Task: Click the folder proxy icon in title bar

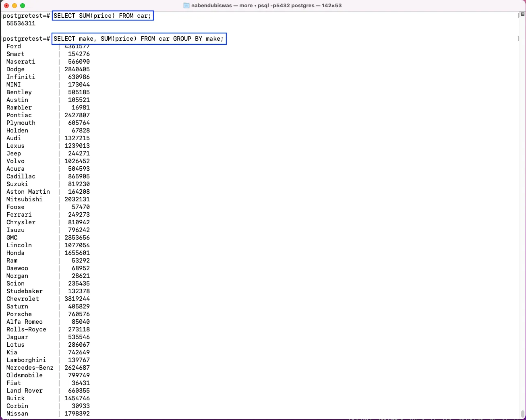Action: (186, 6)
